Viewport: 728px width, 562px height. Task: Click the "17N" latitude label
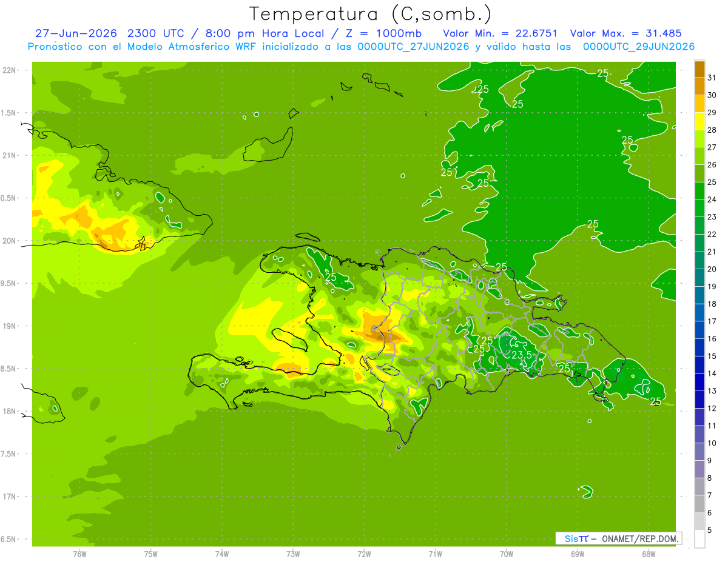[x=10, y=497]
